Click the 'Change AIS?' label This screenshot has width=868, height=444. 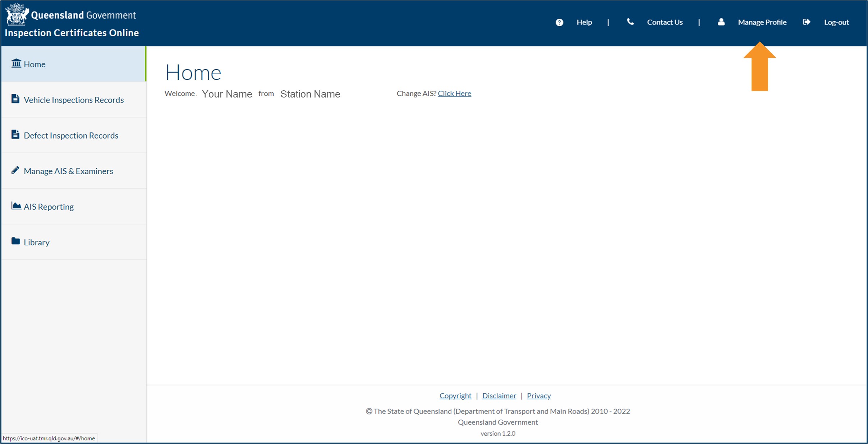coord(416,94)
